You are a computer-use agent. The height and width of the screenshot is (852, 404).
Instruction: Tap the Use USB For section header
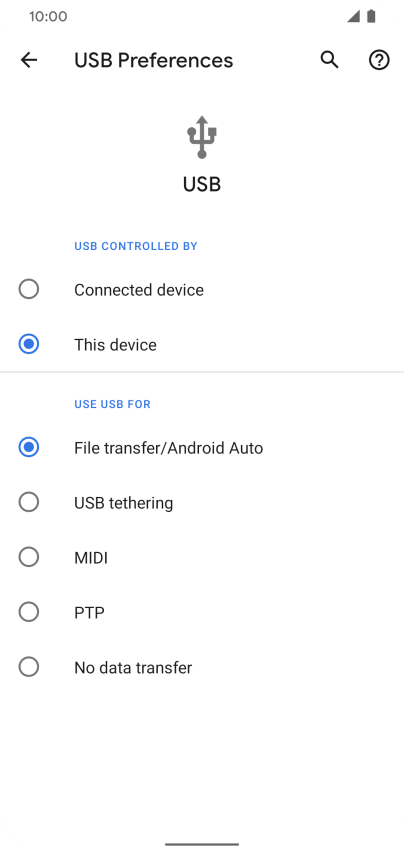112,404
